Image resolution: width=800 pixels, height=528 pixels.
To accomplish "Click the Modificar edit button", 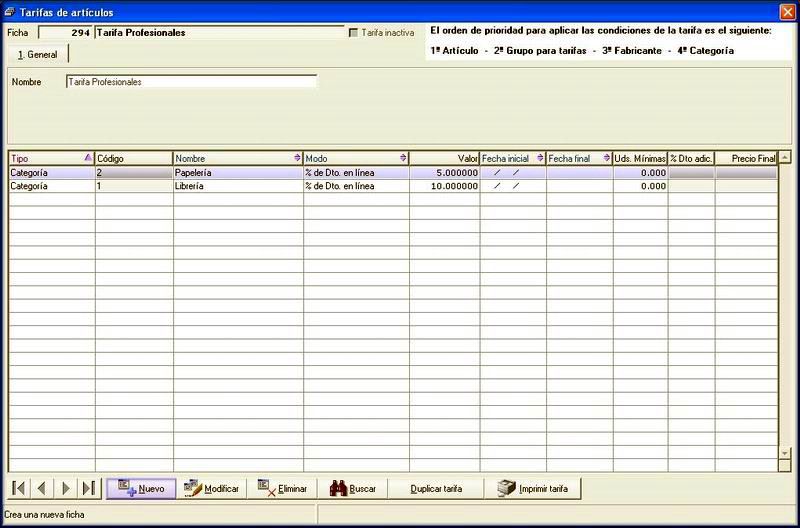I will (211, 488).
